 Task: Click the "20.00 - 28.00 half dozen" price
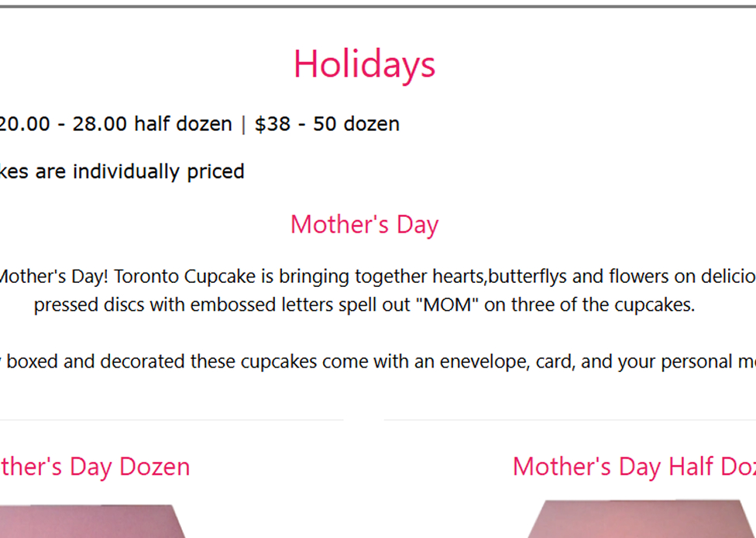[116, 124]
